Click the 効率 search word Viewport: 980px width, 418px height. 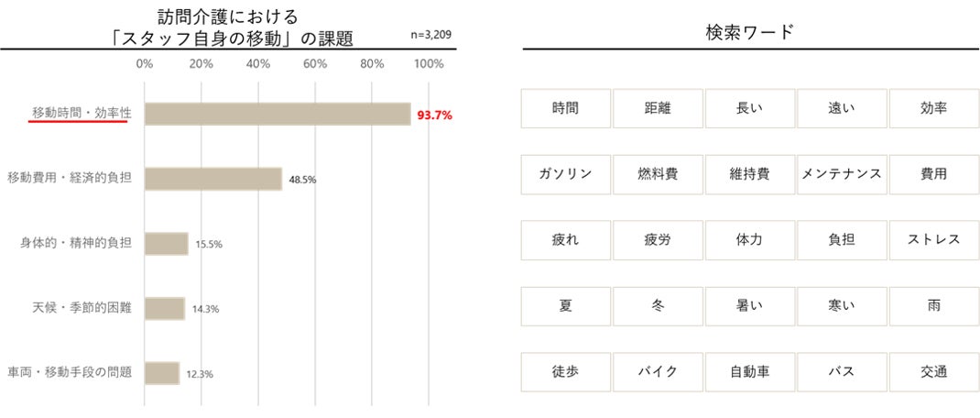pos(933,108)
